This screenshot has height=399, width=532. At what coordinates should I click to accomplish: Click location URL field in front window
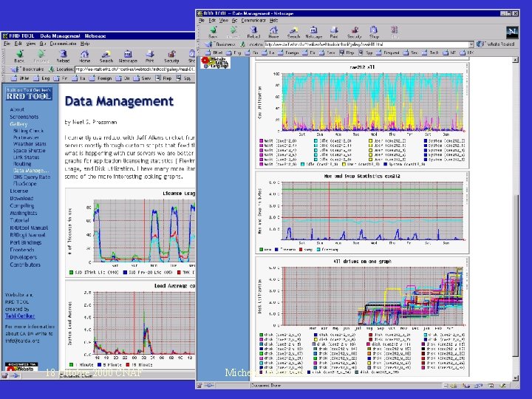(x=366, y=44)
